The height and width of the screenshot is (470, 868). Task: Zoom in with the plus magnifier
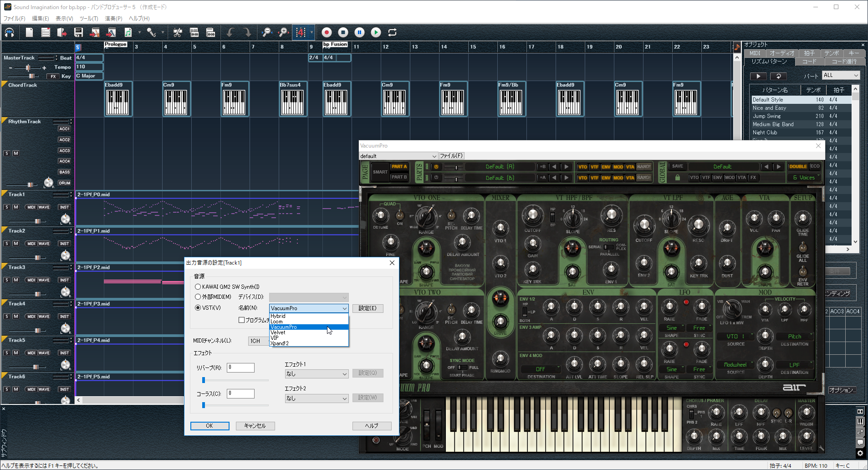click(283, 32)
